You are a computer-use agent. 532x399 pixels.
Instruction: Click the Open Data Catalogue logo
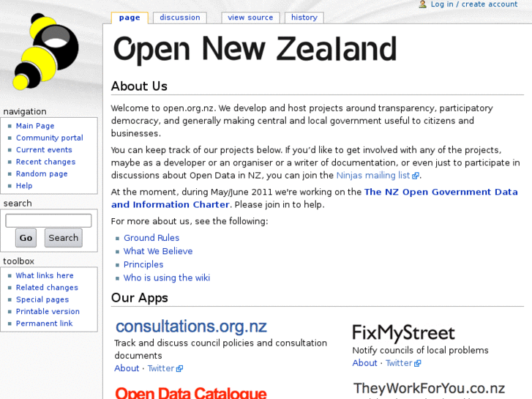pos(191,393)
